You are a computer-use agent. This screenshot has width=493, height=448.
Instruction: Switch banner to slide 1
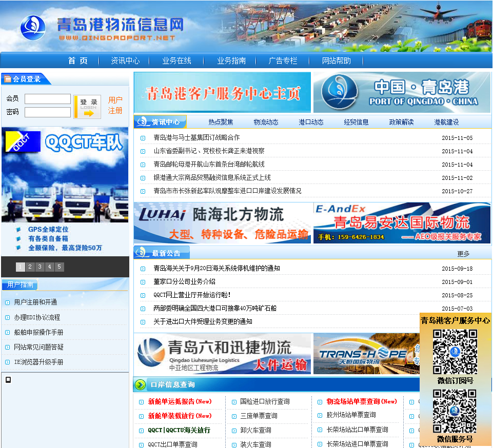(20, 267)
